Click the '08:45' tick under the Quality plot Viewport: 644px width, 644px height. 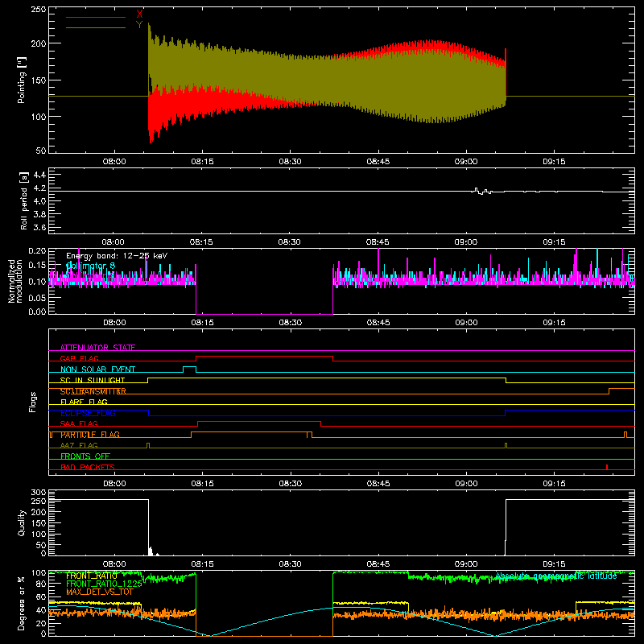coord(378,564)
